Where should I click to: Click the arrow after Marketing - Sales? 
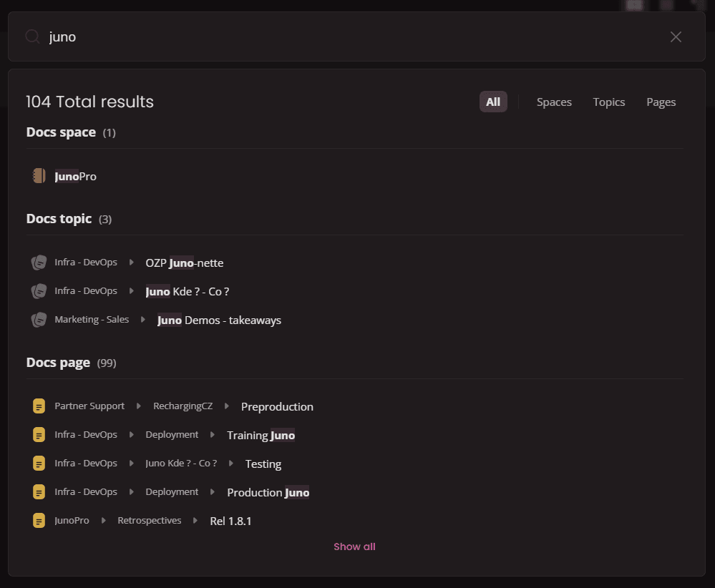pyautogui.click(x=142, y=320)
